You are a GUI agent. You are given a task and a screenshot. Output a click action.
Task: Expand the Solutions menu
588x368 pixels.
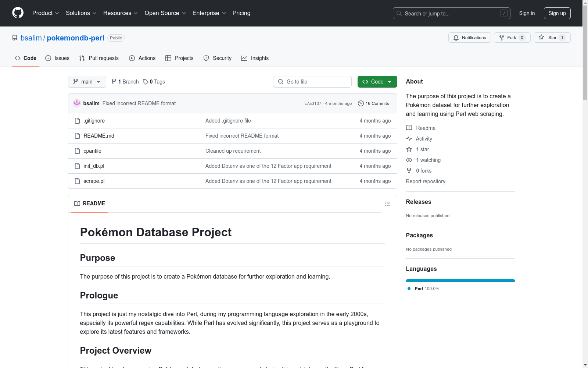81,13
